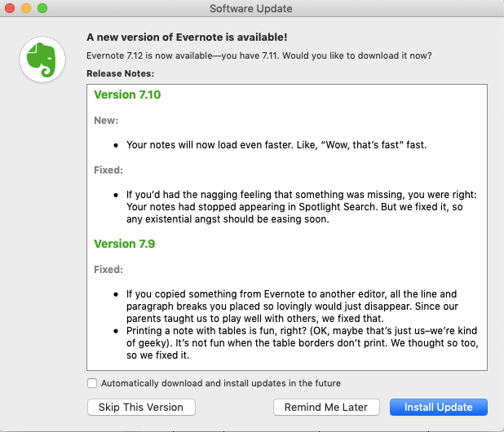This screenshot has height=432, width=504.
Task: Zoom the window with the green button
Action: pos(42,8)
